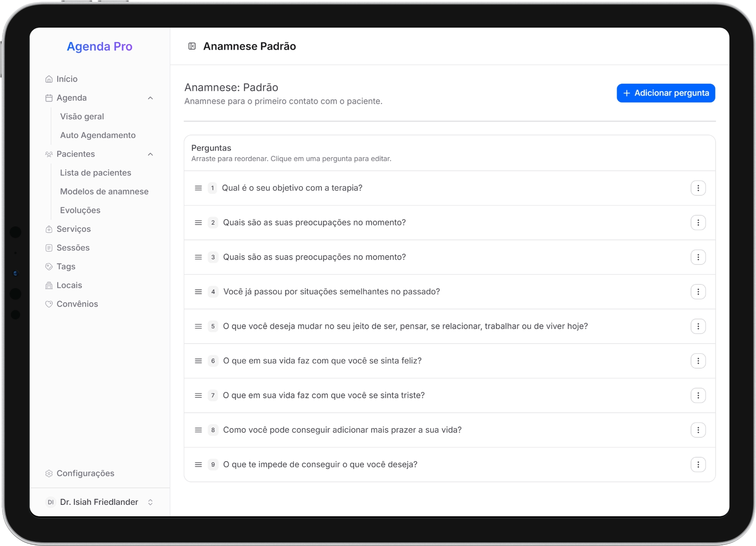The image size is (756, 546).
Task: Navigate to Convênios in sidebar
Action: 77,304
